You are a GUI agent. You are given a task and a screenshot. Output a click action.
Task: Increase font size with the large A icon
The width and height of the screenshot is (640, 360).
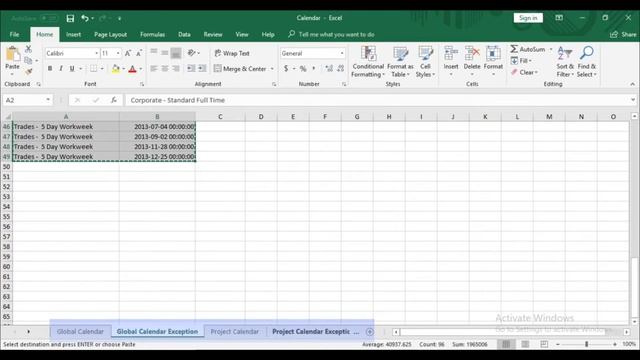click(x=128, y=53)
